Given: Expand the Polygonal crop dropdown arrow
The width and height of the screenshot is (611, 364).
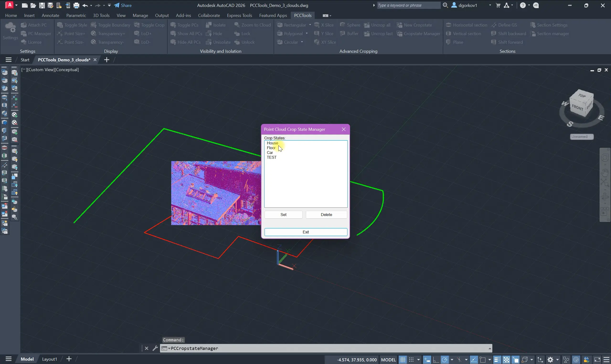Looking at the screenshot, I should point(307,34).
